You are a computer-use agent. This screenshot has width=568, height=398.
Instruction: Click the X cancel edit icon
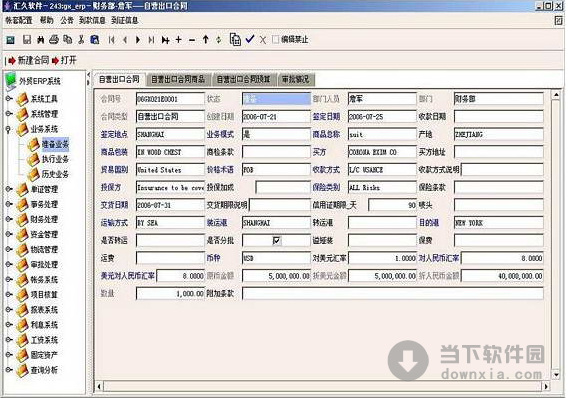(263, 40)
